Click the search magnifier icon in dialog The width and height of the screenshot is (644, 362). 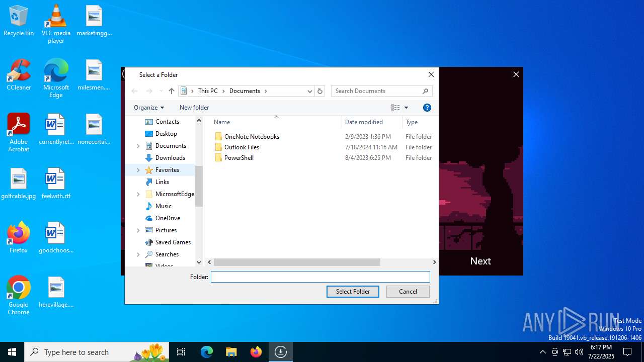click(x=426, y=91)
